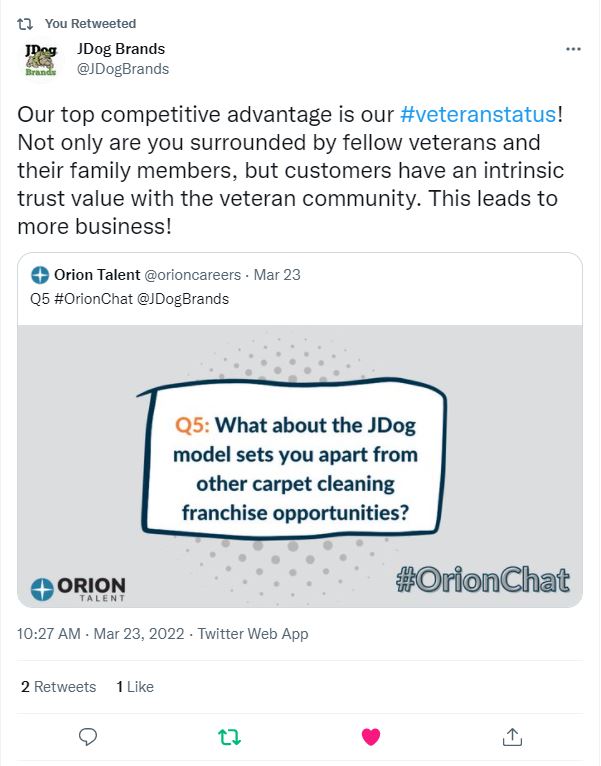Open Orion Talent quoted author name
Viewport: 601px width, 766px height.
coord(97,275)
